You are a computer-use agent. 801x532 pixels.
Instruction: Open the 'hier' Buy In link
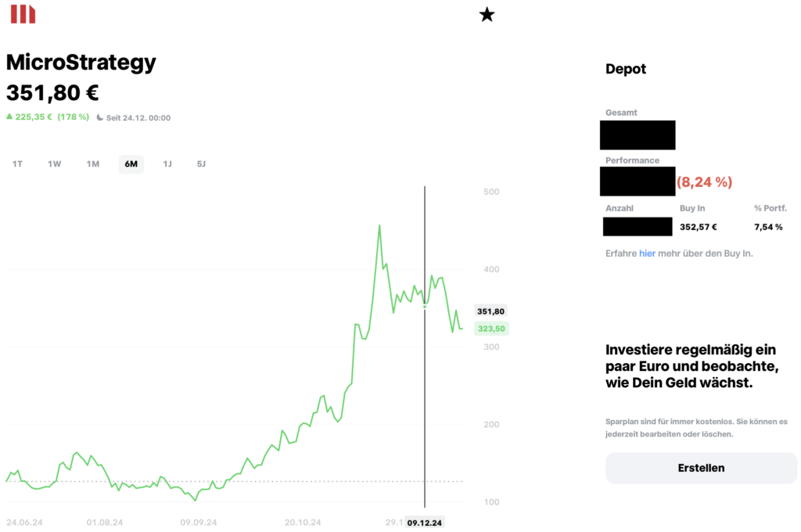[x=647, y=253]
